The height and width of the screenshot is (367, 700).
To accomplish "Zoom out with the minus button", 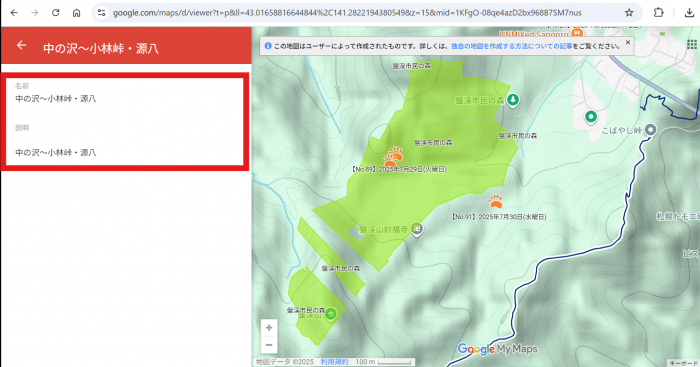I will pos(269,345).
